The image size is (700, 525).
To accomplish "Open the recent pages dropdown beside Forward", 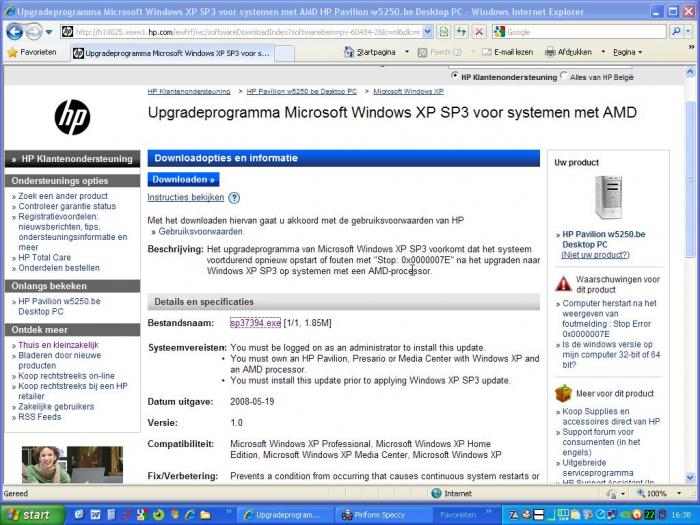I will click(49, 32).
